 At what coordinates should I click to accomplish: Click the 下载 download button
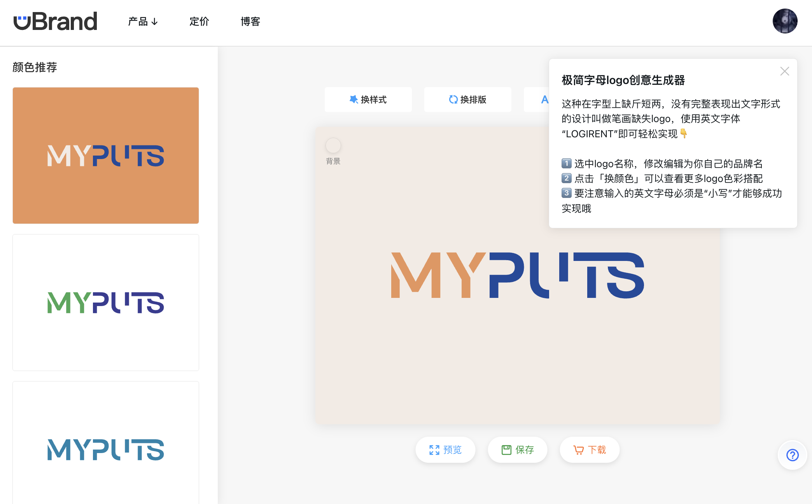[x=590, y=449]
